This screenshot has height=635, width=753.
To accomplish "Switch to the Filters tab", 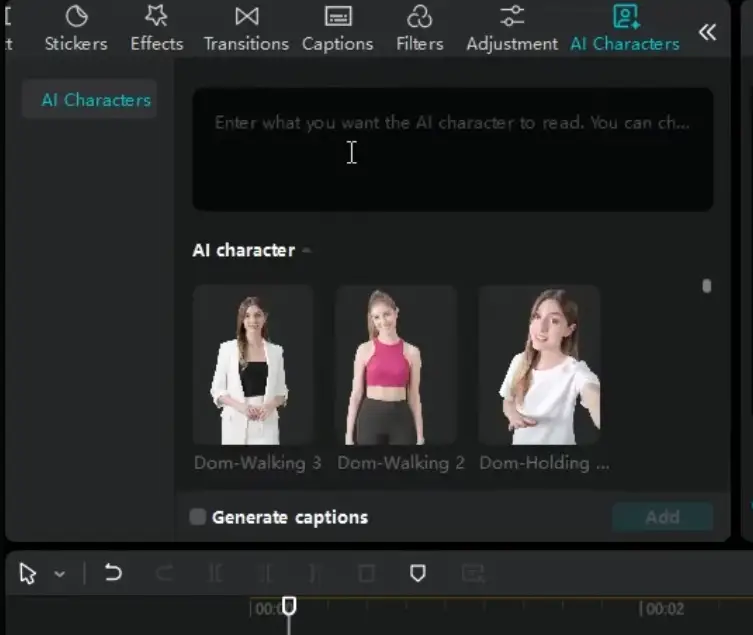I will point(420,29).
